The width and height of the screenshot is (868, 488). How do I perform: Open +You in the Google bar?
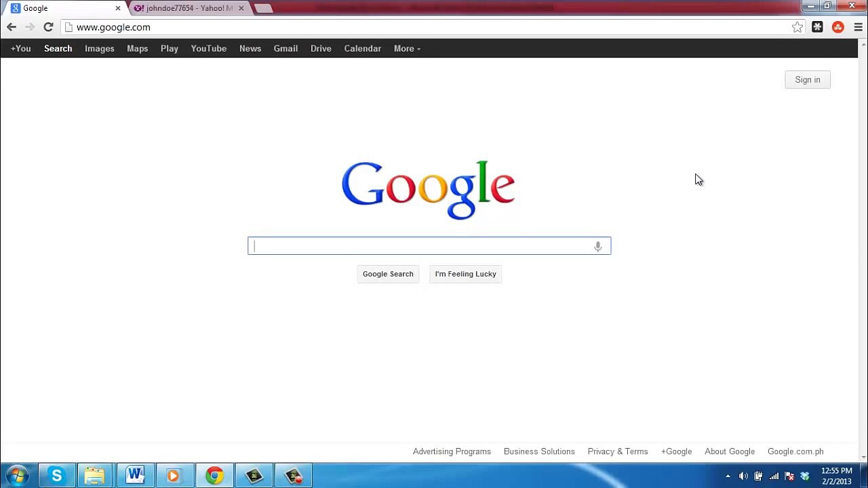(20, 49)
